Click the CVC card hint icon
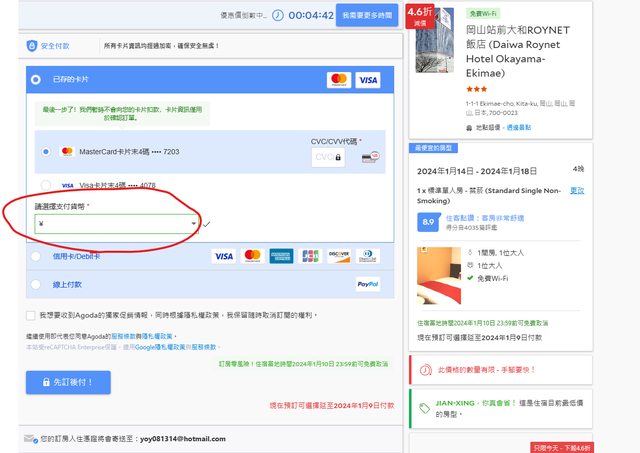 [x=372, y=157]
